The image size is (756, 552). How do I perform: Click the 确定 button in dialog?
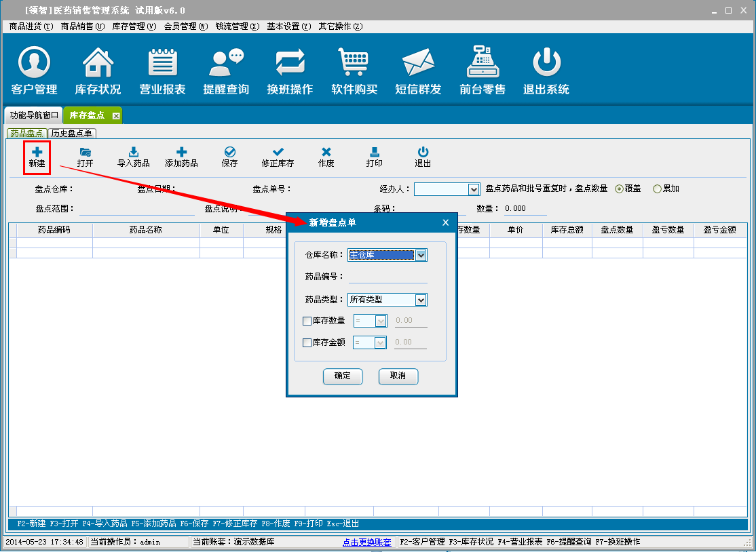343,376
